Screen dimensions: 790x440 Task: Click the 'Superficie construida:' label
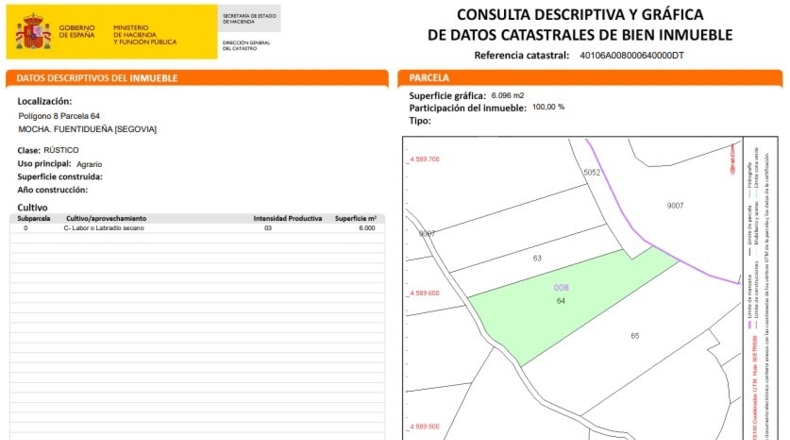coord(60,177)
